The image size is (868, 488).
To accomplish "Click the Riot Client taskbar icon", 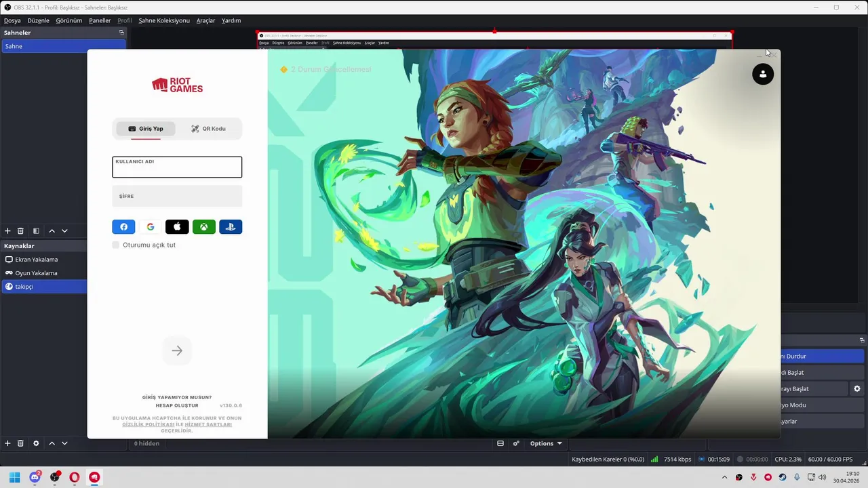I will point(94,477).
